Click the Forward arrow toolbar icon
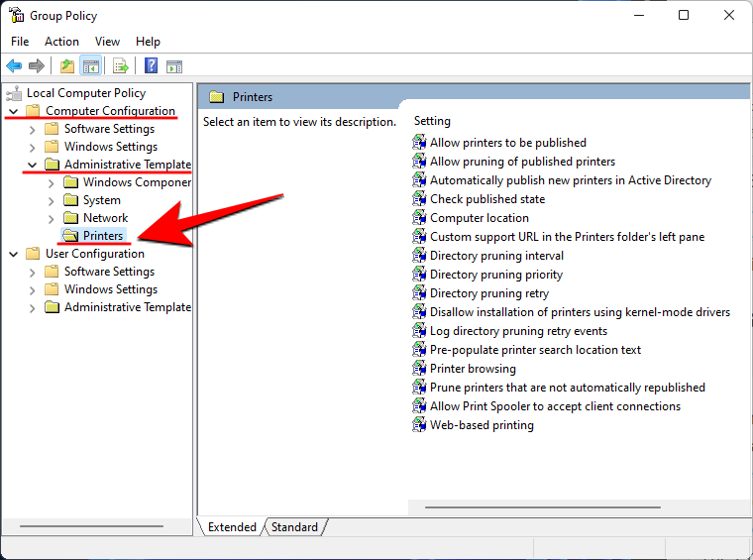Image resolution: width=753 pixels, height=560 pixels. [x=37, y=65]
